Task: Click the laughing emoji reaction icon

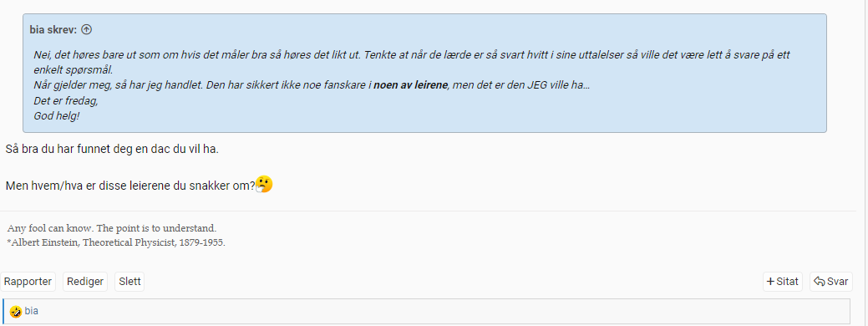Action: tap(16, 312)
